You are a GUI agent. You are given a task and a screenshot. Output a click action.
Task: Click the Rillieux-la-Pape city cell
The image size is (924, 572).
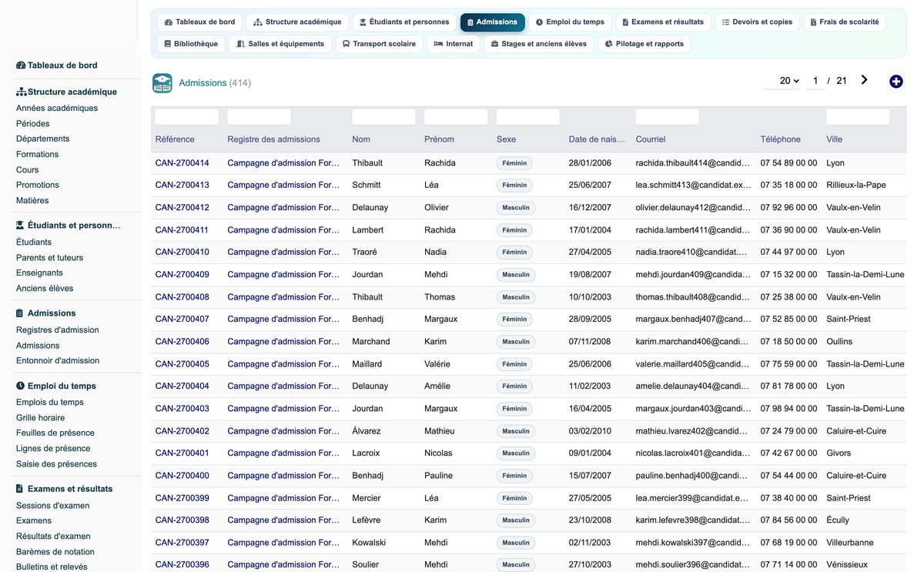pyautogui.click(x=856, y=186)
